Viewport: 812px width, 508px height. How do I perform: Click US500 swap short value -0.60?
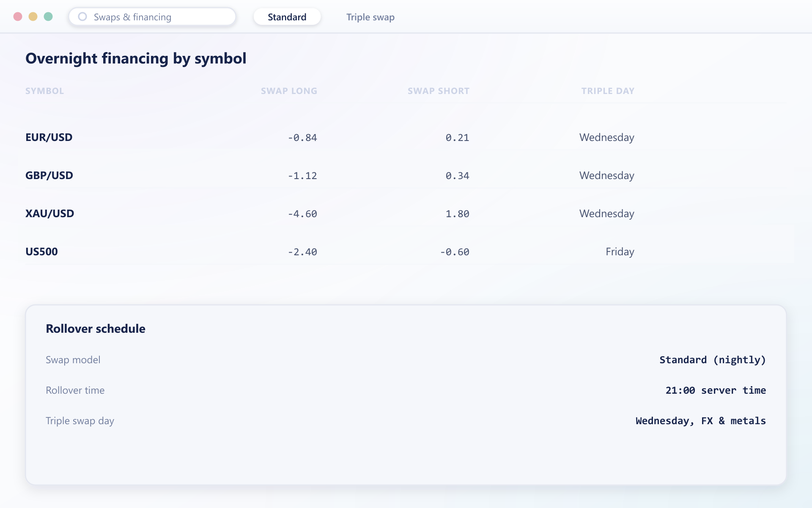point(455,252)
